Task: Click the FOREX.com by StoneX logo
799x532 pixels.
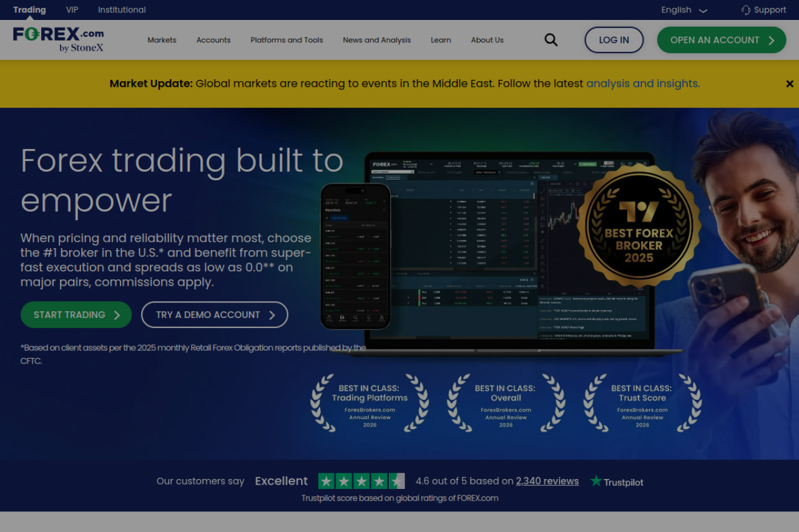Action: [x=59, y=39]
